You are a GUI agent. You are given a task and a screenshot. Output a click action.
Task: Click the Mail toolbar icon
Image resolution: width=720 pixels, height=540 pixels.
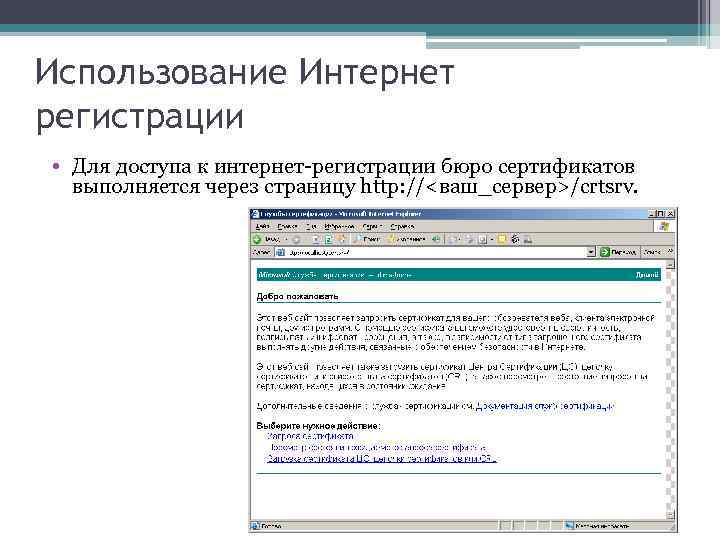tap(454, 239)
